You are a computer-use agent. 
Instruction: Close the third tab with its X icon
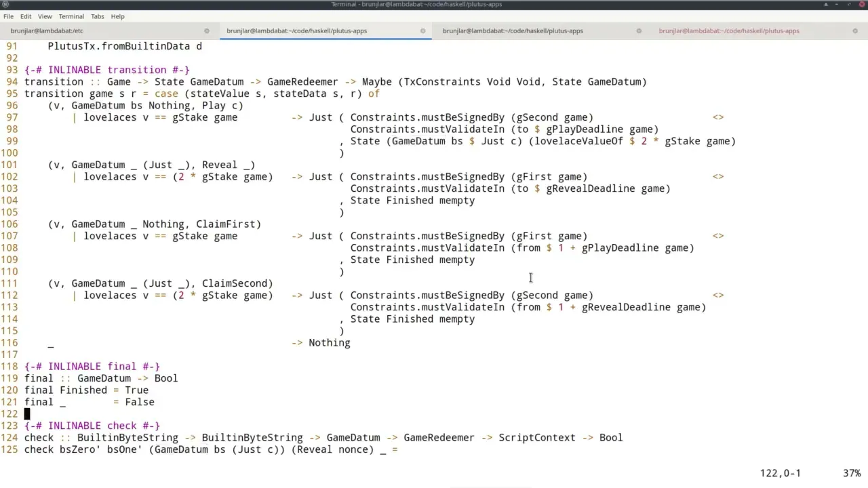point(639,30)
